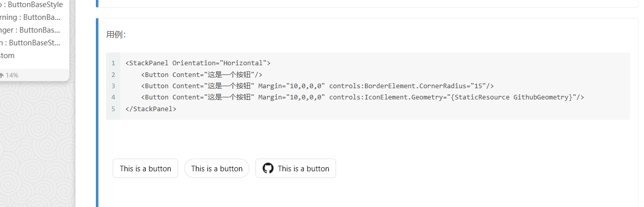Click line number 5 in the code gutter
This screenshot has width=644, height=207.
[113, 109]
